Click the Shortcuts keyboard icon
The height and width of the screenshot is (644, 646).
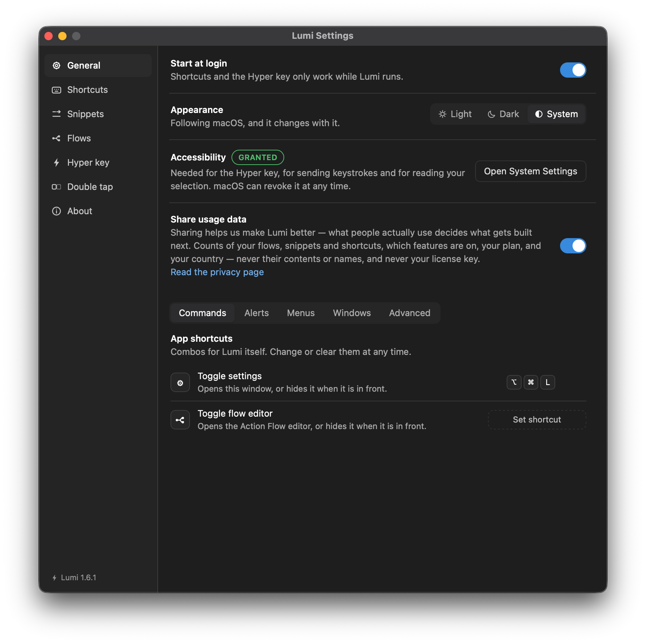click(x=56, y=90)
